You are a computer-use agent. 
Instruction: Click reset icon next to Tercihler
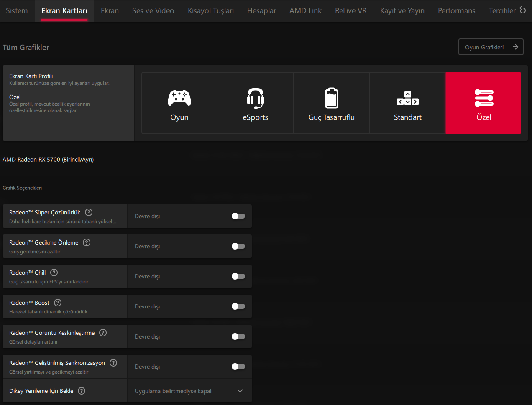(523, 10)
